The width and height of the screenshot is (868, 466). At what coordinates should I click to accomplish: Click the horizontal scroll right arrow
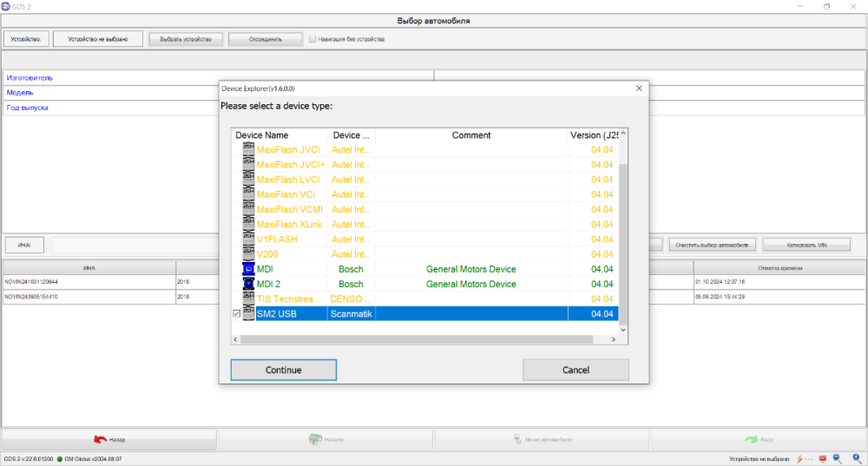[614, 339]
